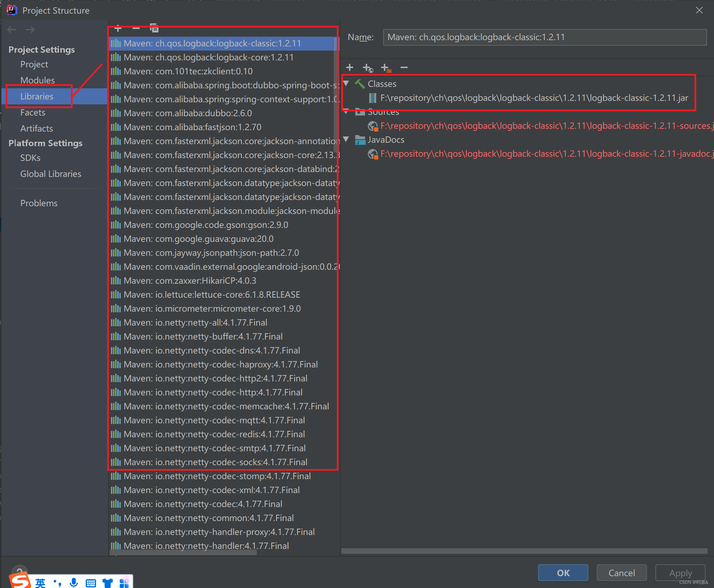Click the remove root minus icon
This screenshot has height=588, width=714.
(404, 67)
